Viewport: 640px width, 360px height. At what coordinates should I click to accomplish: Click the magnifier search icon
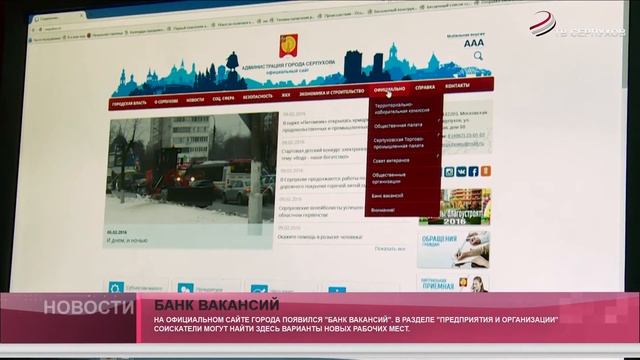click(478, 56)
